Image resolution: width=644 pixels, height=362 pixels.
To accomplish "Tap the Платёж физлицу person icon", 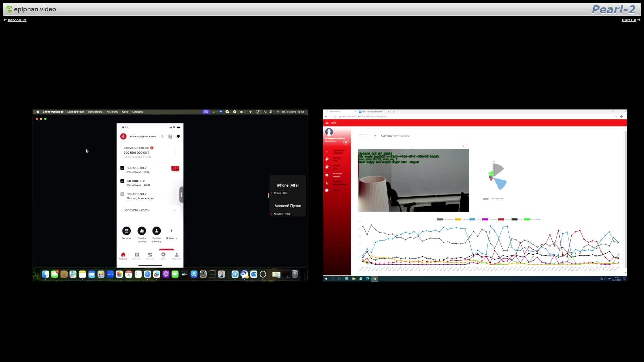I will [x=156, y=231].
